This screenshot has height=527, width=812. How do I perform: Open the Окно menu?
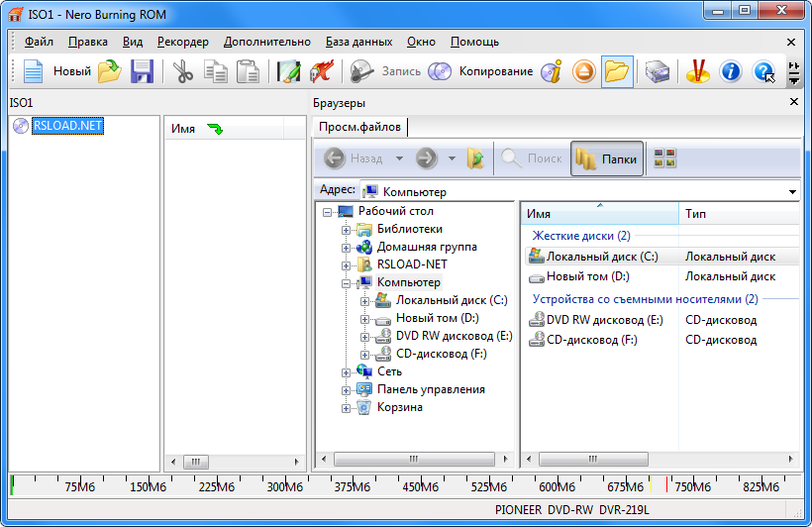(421, 42)
